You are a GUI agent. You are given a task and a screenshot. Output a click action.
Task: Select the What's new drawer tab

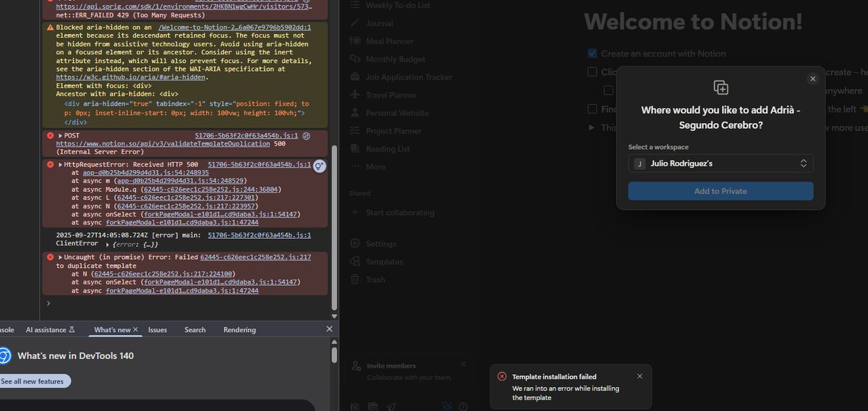pos(112,330)
